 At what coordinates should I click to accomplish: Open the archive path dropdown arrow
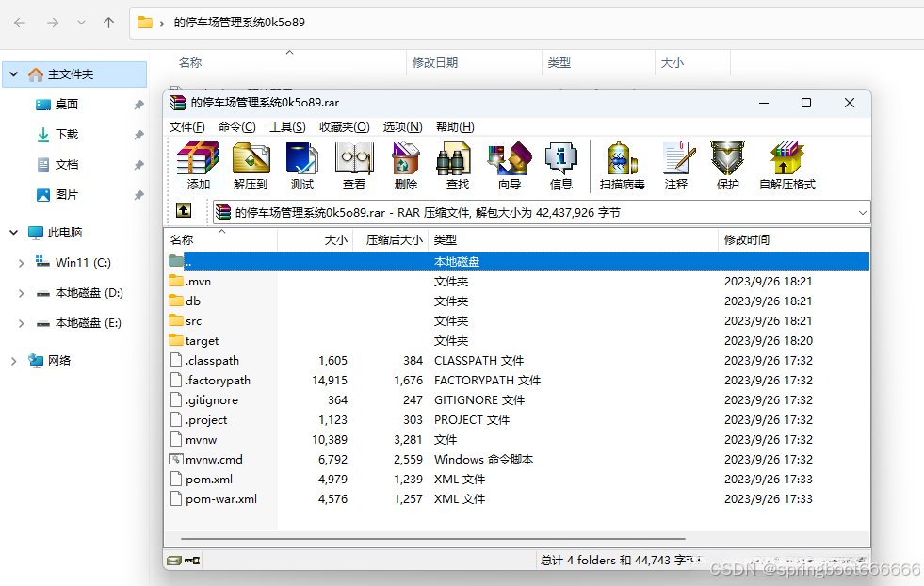[x=862, y=212]
